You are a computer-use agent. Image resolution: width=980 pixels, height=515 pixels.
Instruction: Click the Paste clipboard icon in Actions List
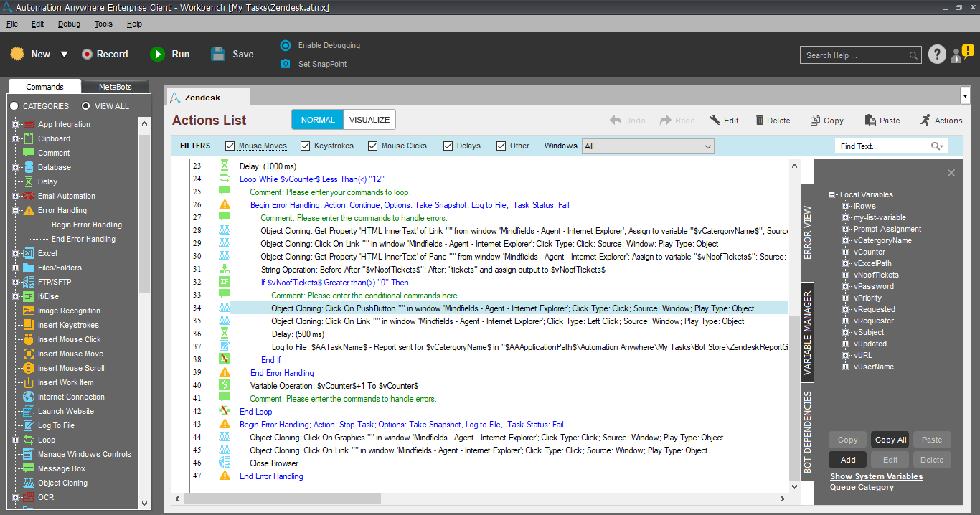[x=870, y=121]
